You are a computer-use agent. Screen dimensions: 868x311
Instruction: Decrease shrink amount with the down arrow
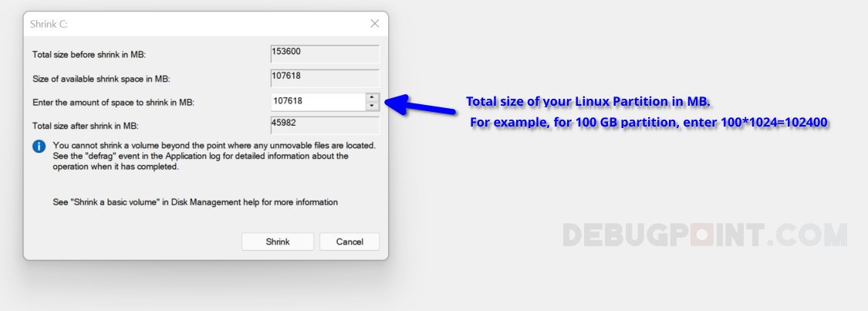(x=372, y=106)
